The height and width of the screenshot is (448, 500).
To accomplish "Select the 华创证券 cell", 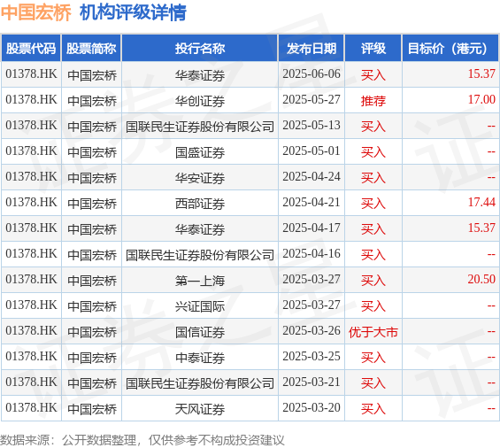I will (200, 101).
